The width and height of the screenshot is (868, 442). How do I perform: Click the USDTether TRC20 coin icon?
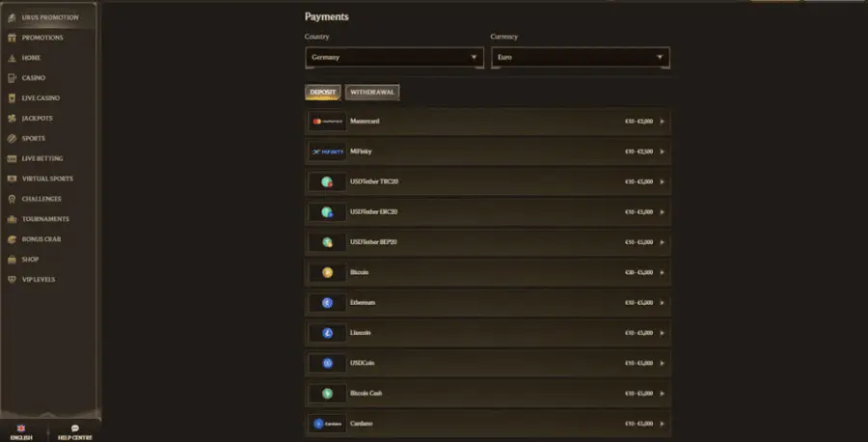pyautogui.click(x=327, y=181)
